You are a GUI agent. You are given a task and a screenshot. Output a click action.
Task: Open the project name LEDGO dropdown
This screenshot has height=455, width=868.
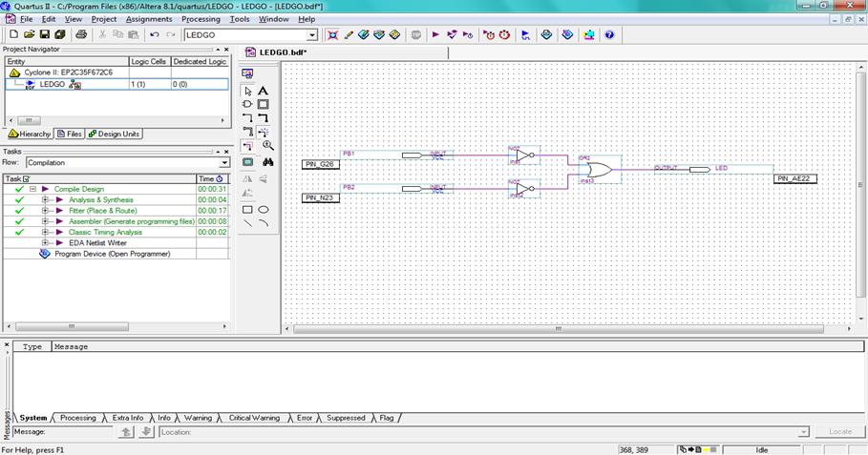pyautogui.click(x=312, y=35)
